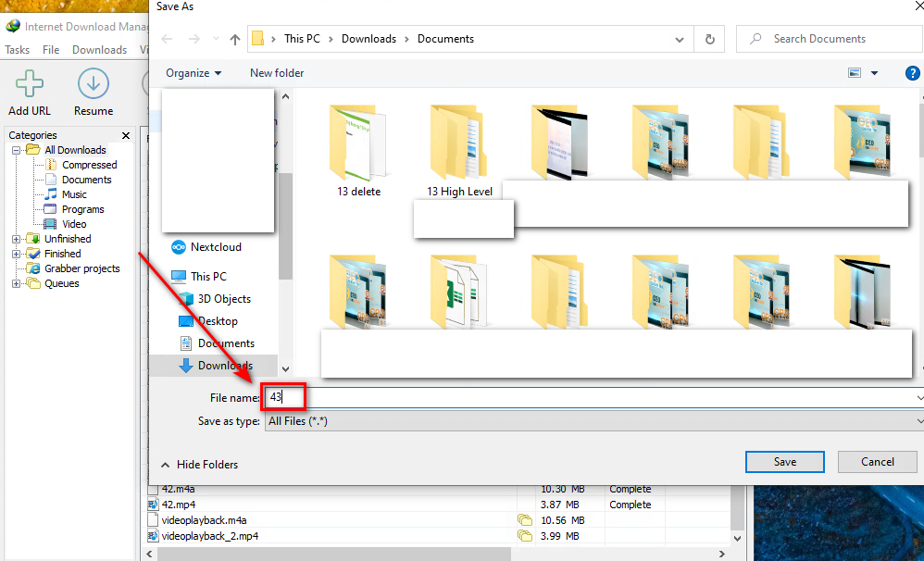Expand the Unfinished category node
Image resolution: width=924 pixels, height=561 pixels.
tap(17, 239)
